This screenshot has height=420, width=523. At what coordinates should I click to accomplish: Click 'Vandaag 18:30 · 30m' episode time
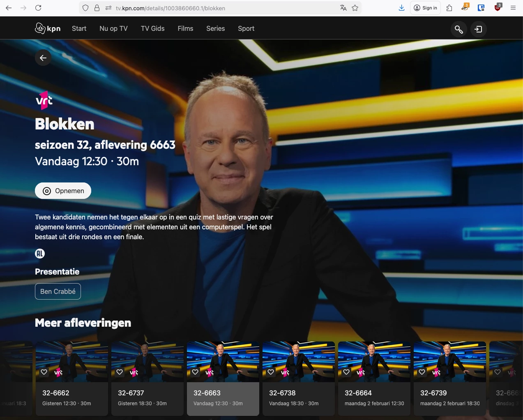[x=294, y=404]
